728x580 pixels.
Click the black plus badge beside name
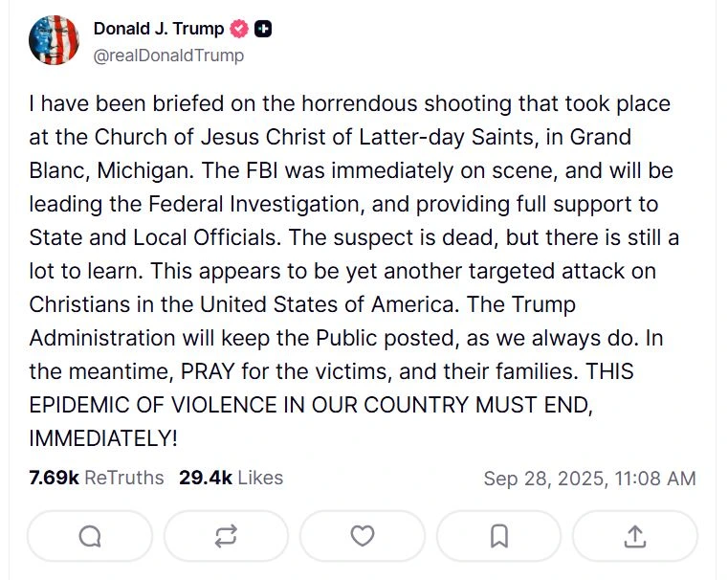pos(263,29)
